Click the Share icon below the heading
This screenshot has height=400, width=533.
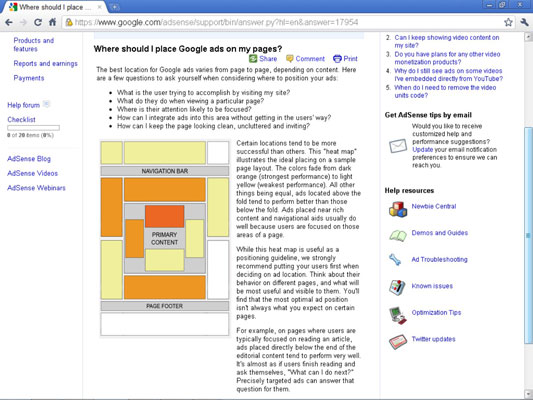253,58
